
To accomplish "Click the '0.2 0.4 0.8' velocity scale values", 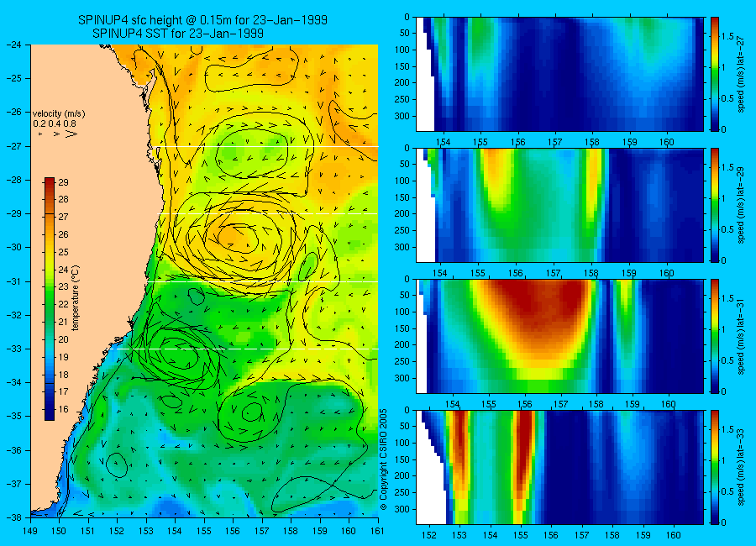I will coord(55,123).
